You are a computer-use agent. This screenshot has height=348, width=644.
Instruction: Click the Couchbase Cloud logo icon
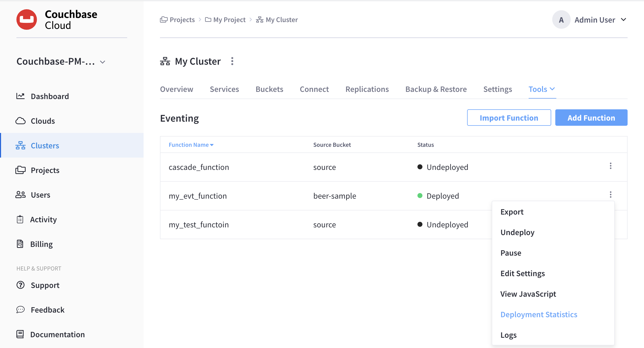tap(27, 20)
